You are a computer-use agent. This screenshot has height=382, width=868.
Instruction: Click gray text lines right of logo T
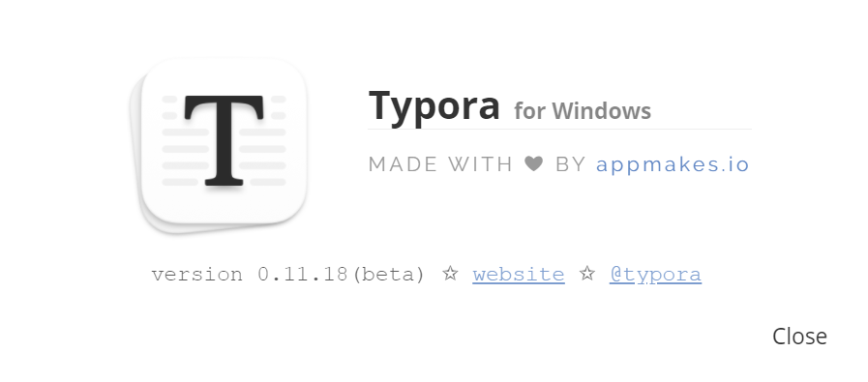pyautogui.click(x=263, y=140)
